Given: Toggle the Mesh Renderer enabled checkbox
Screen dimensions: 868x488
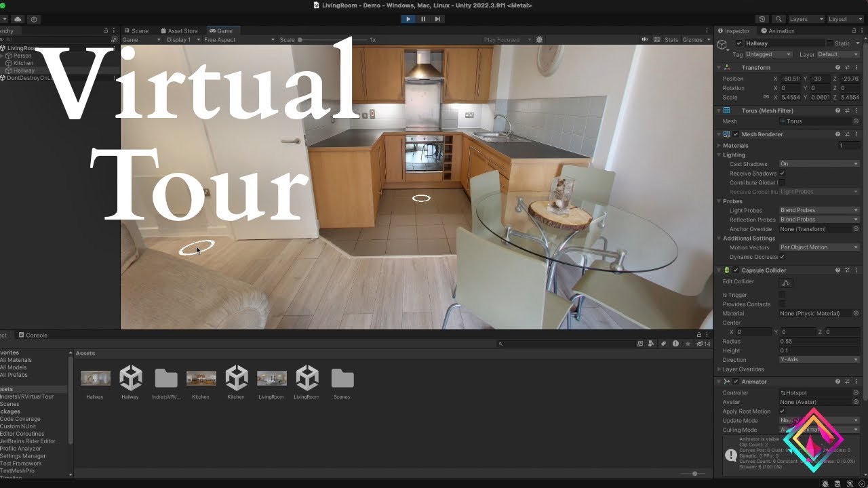Looking at the screenshot, I should [x=736, y=134].
